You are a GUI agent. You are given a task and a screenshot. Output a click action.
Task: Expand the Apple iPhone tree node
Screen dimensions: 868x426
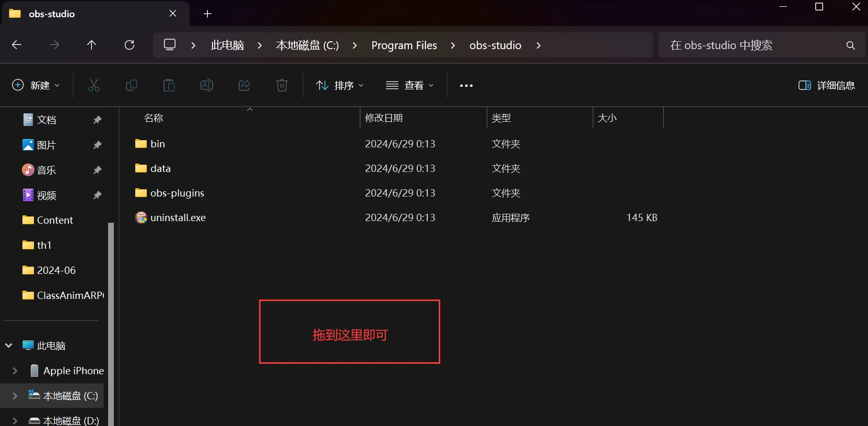[15, 371]
